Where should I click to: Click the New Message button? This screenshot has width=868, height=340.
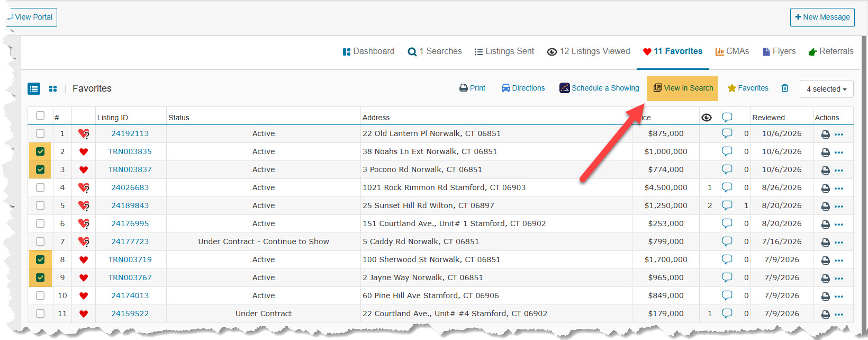click(822, 17)
